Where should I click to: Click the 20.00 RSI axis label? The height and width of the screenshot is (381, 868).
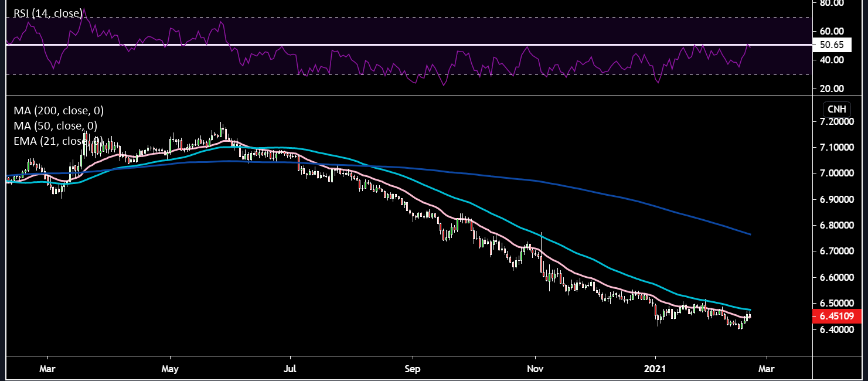point(832,89)
